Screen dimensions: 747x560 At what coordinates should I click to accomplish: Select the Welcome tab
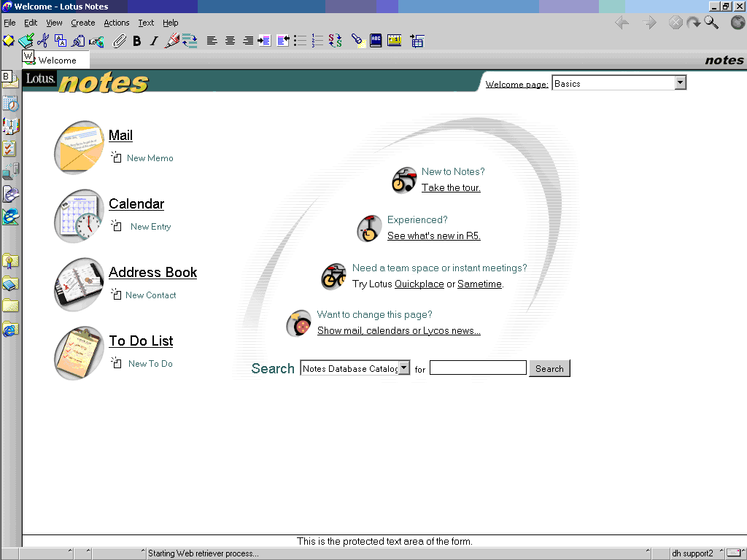55,61
